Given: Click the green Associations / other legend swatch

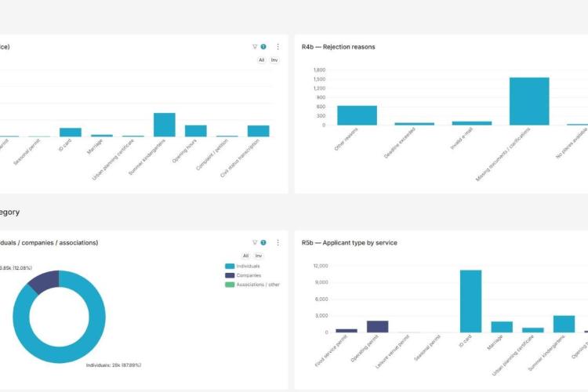Looking at the screenshot, I should [230, 285].
